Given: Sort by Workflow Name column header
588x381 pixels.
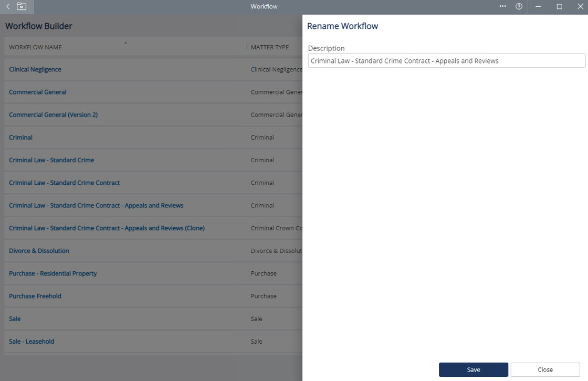Looking at the screenshot, I should point(35,47).
